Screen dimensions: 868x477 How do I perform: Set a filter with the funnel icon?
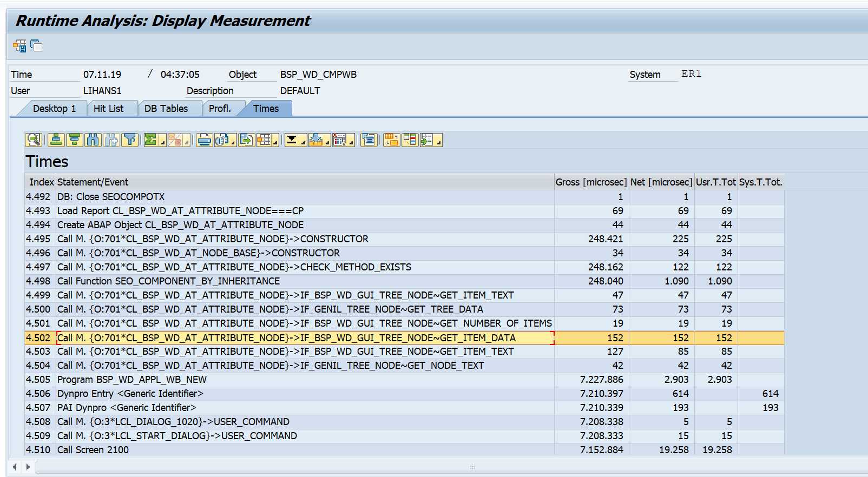pos(130,140)
